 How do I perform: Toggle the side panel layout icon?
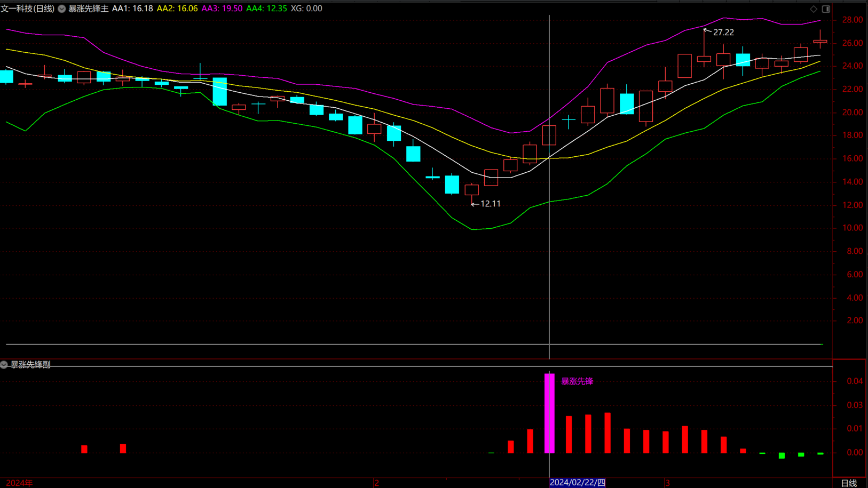pos(826,9)
